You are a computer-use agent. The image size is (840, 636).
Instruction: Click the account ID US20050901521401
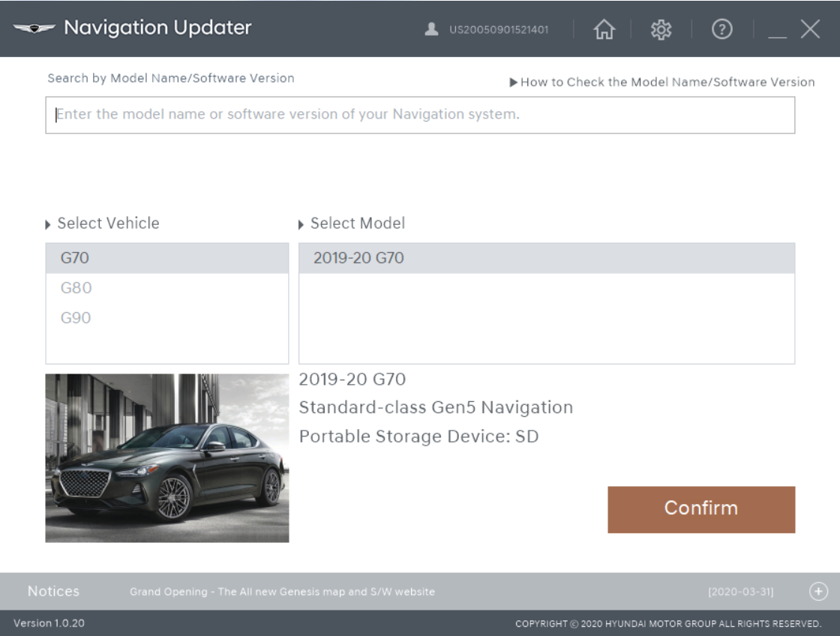point(499,30)
